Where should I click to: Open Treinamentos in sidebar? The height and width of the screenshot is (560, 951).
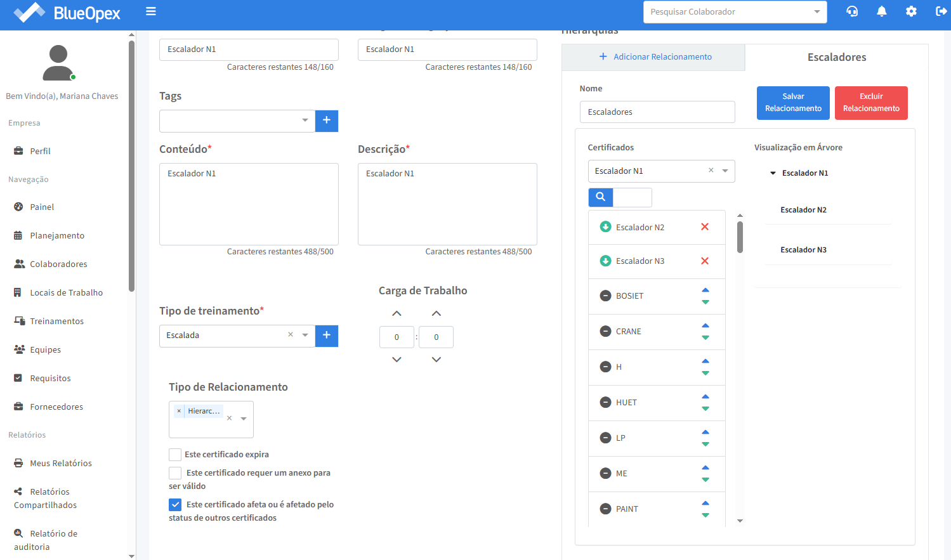[57, 322]
